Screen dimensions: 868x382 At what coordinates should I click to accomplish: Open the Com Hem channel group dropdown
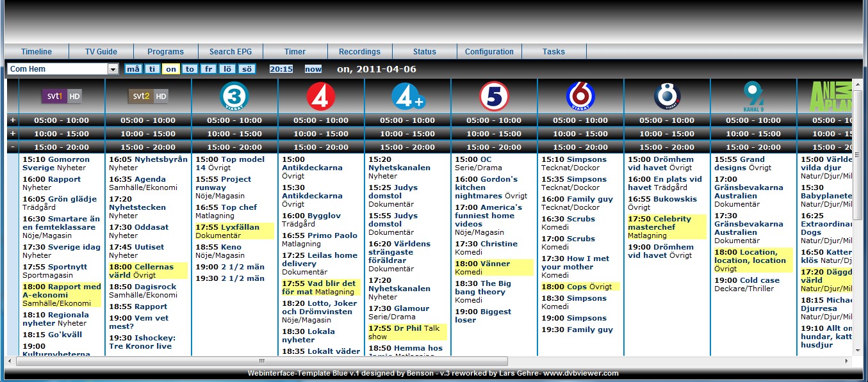tap(63, 69)
